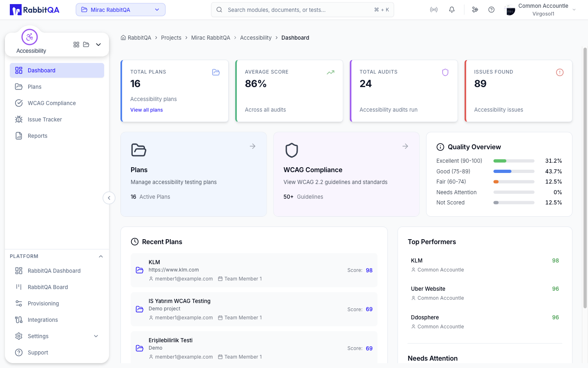Open the live broadcast status icon
This screenshot has width=588, height=368.
coord(434,10)
